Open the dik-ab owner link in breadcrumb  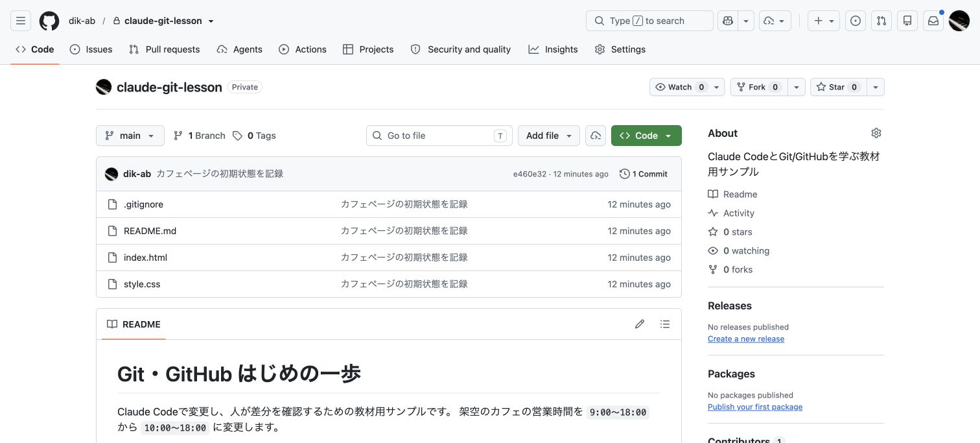tap(82, 21)
